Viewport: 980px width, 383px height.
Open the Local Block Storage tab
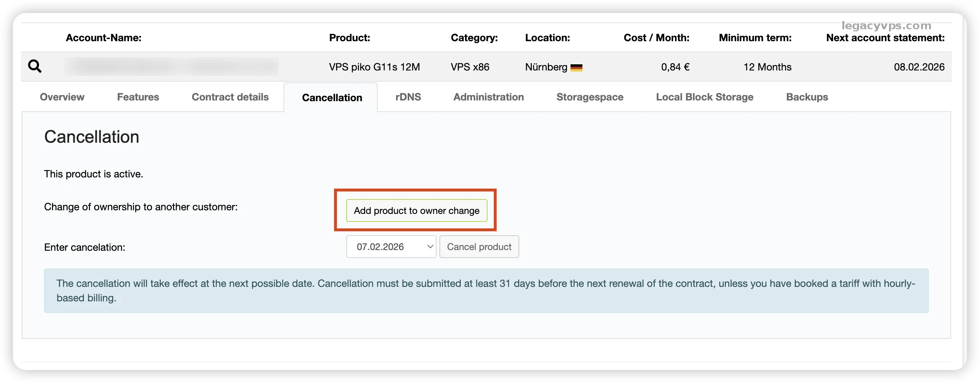704,97
